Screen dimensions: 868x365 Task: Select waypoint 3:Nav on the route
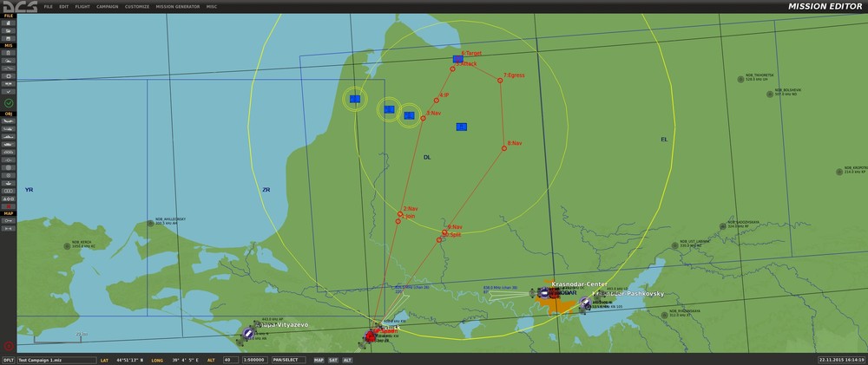click(x=423, y=119)
